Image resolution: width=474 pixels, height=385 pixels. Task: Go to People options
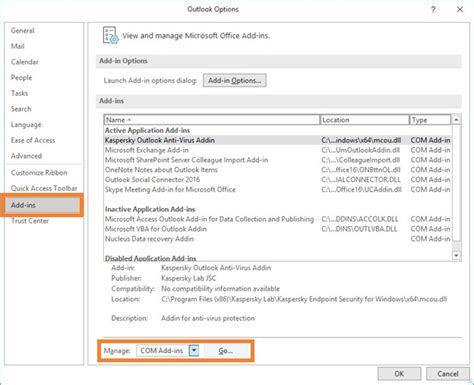pyautogui.click(x=21, y=78)
